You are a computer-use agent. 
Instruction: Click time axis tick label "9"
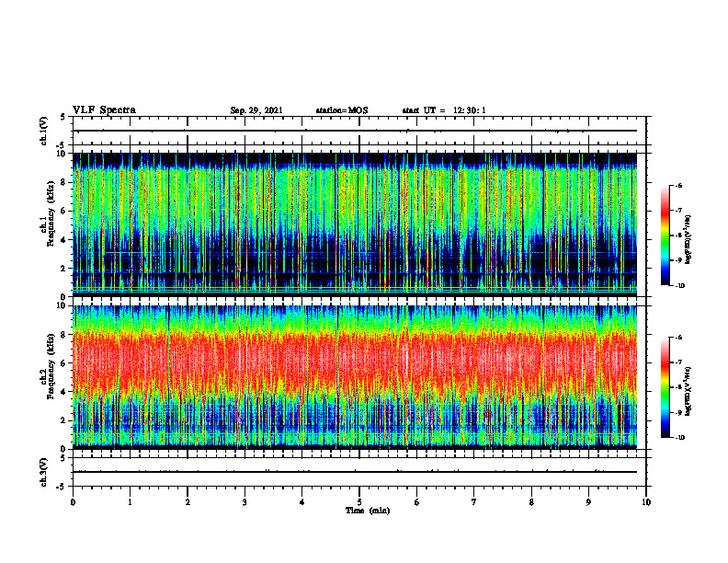tap(588, 502)
